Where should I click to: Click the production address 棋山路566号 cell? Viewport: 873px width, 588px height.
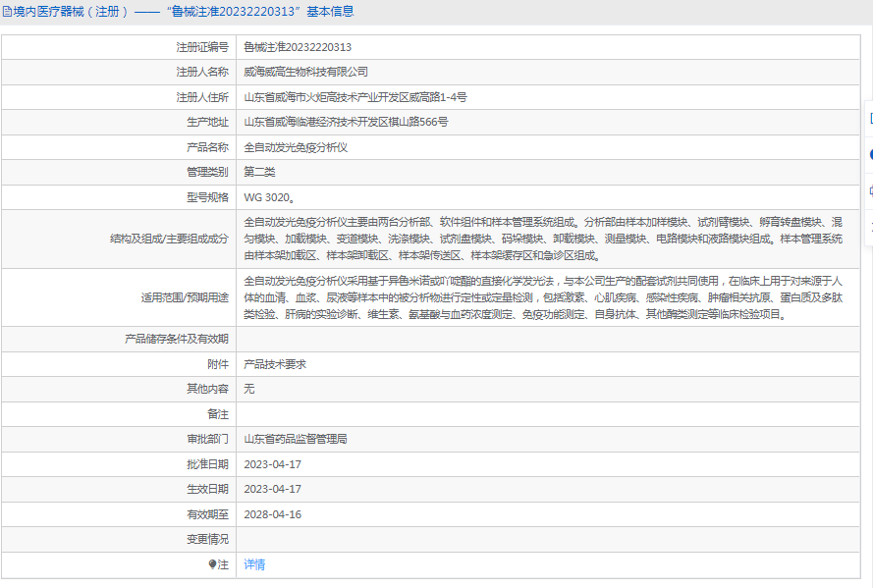pos(548,123)
